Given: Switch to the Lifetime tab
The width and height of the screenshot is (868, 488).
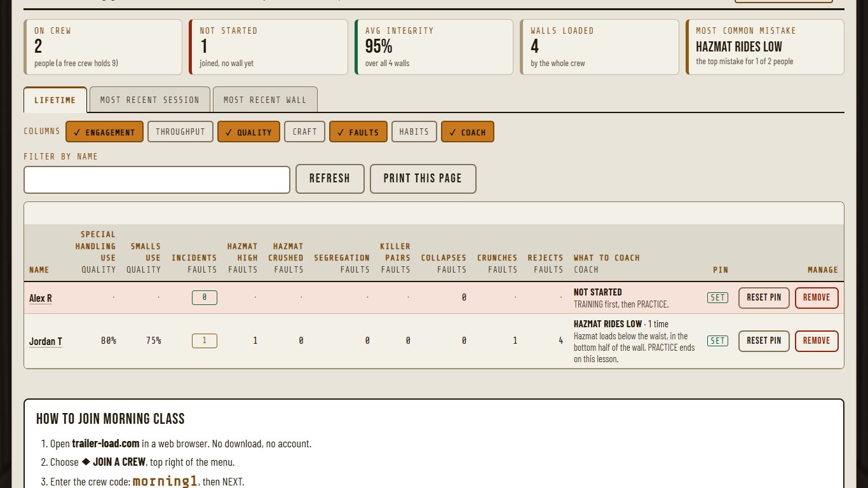Looking at the screenshot, I should [55, 100].
